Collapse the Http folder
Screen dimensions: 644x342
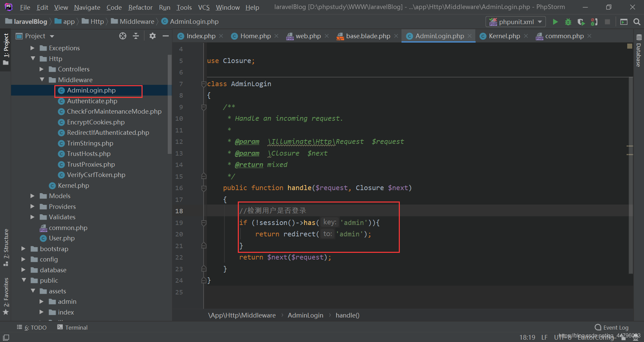coord(33,59)
